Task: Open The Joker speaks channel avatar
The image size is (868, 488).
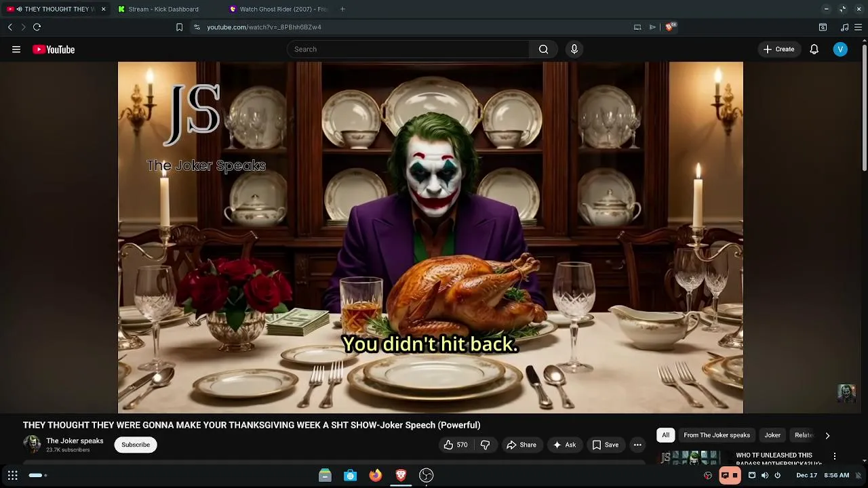Action: 32,445
